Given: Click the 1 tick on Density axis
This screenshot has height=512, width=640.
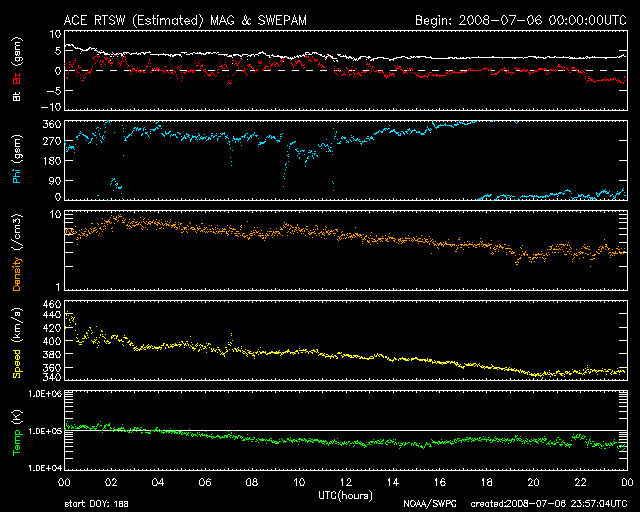Looking at the screenshot, I should pos(58,287).
